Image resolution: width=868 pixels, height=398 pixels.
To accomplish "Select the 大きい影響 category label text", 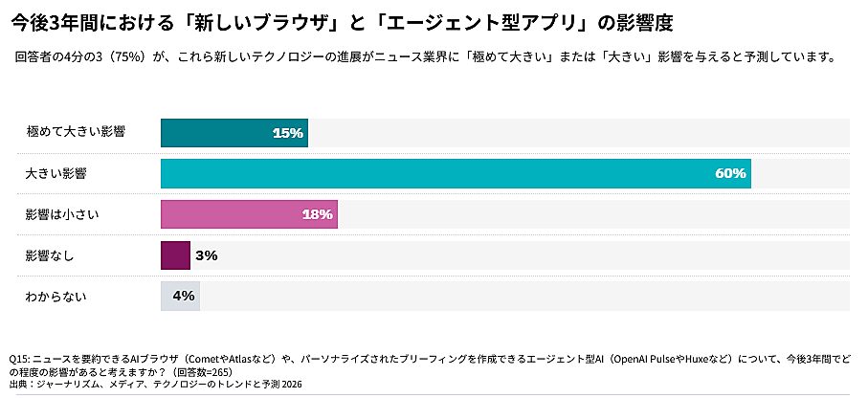I will point(56,173).
